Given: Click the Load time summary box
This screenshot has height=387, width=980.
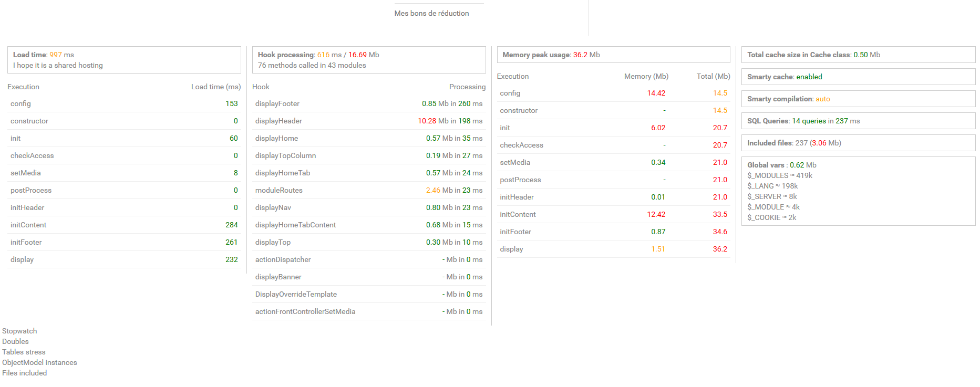Looking at the screenshot, I should (x=124, y=60).
